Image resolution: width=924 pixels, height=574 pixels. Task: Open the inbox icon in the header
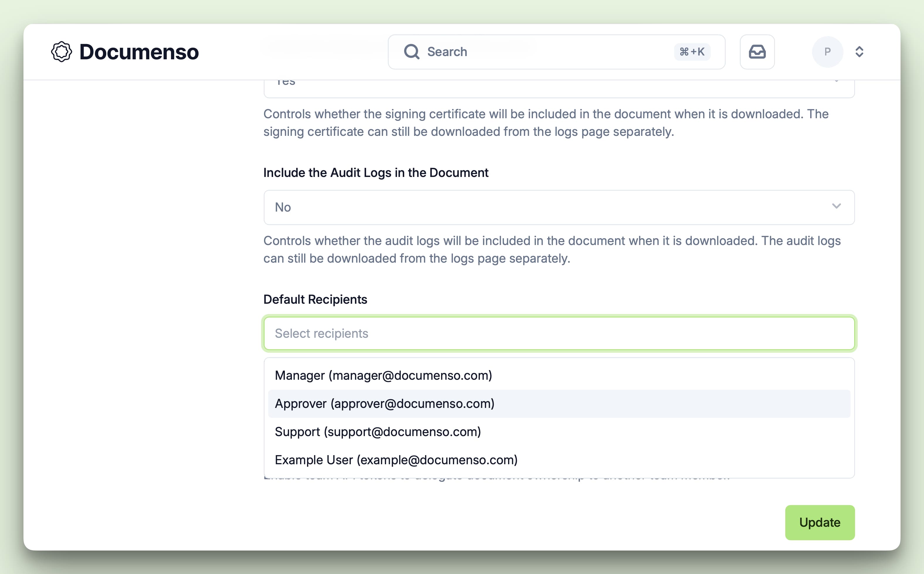757,52
